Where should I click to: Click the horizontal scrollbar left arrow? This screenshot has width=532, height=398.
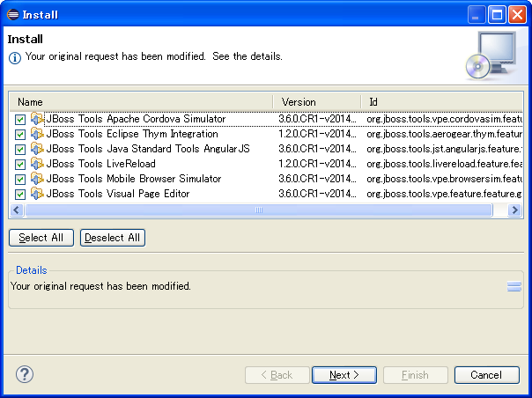[17, 210]
